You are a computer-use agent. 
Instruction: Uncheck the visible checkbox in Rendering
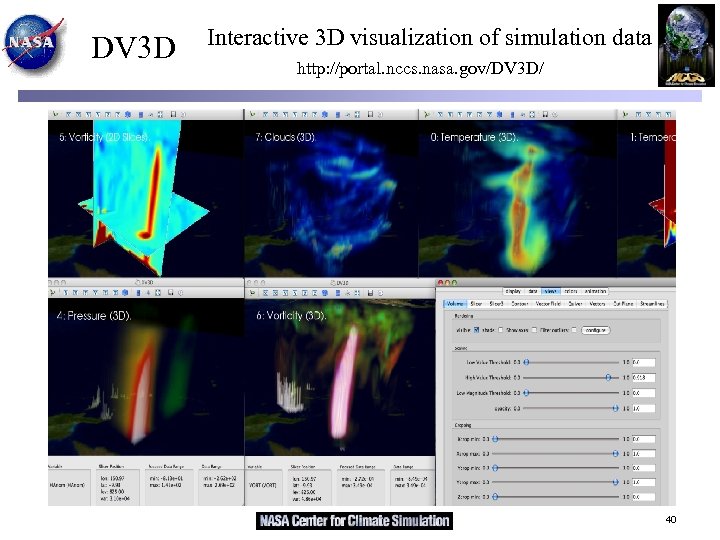477,330
